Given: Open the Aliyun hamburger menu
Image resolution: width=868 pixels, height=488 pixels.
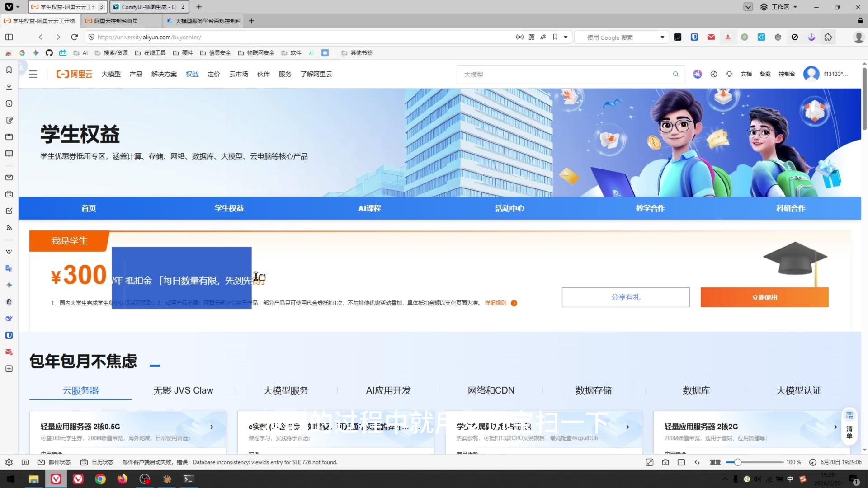Looking at the screenshot, I should [33, 74].
